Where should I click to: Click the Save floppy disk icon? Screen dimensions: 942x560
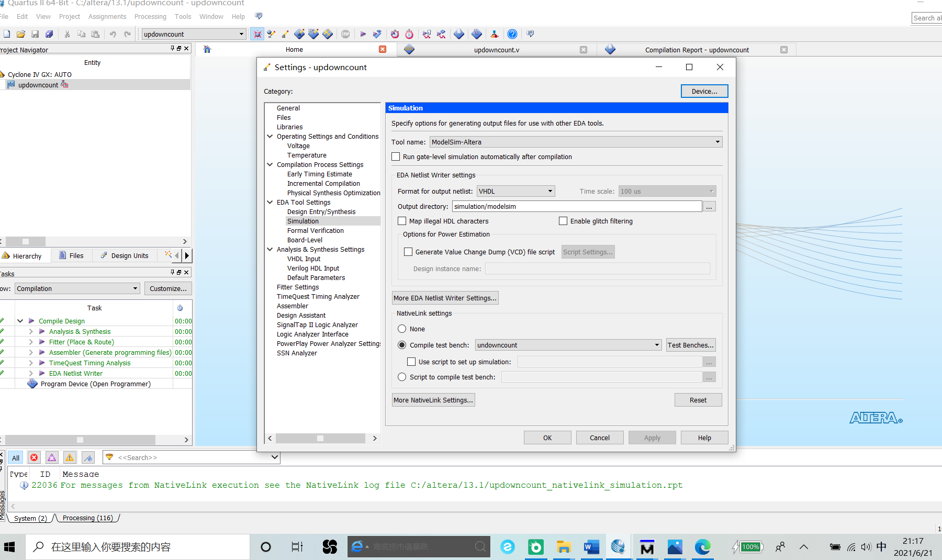tap(35, 34)
